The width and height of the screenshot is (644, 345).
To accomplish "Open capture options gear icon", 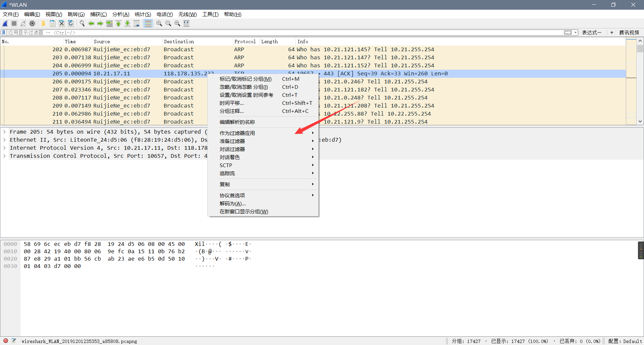I will coord(32,23).
